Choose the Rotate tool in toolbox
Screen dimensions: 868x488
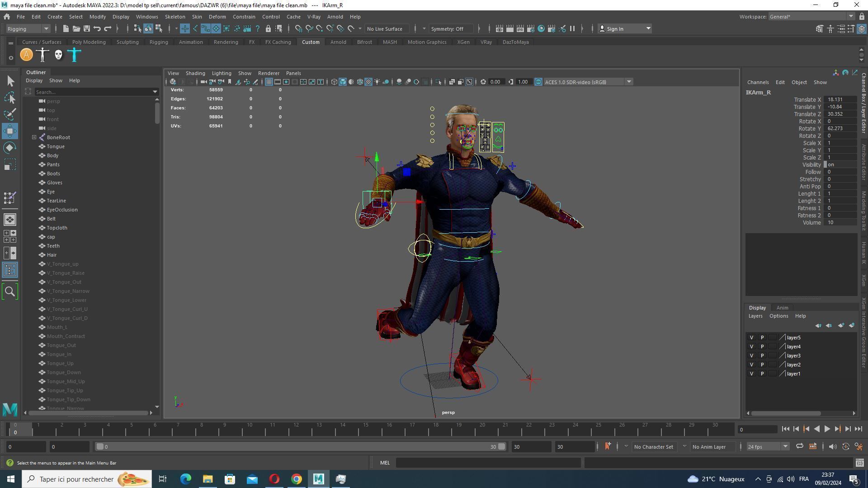click(10, 148)
